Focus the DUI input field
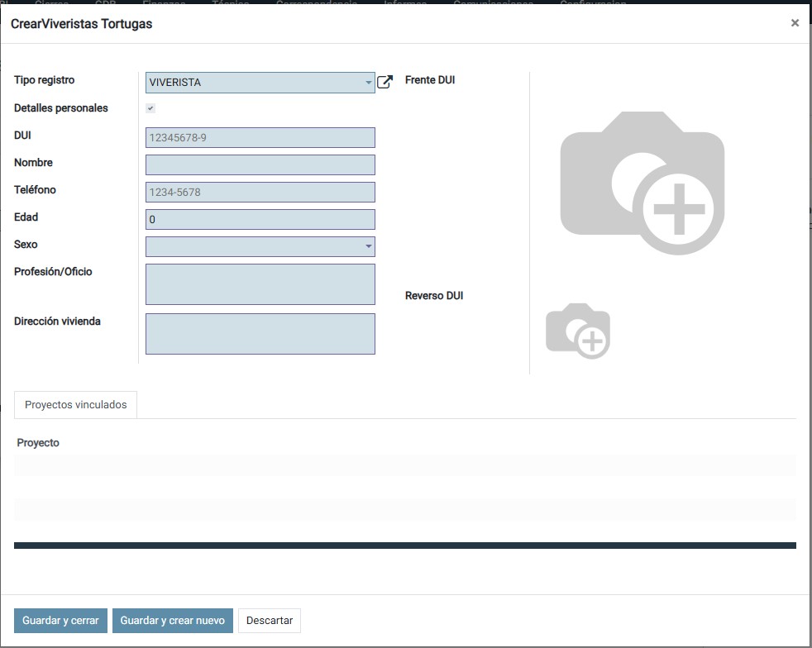The height and width of the screenshot is (648, 812). [x=260, y=138]
